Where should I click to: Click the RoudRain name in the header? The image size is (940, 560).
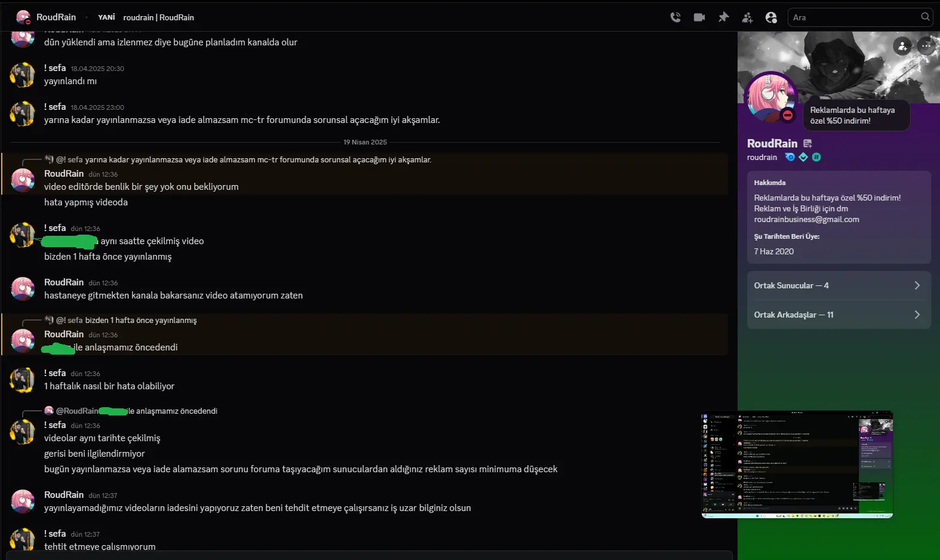tap(56, 17)
